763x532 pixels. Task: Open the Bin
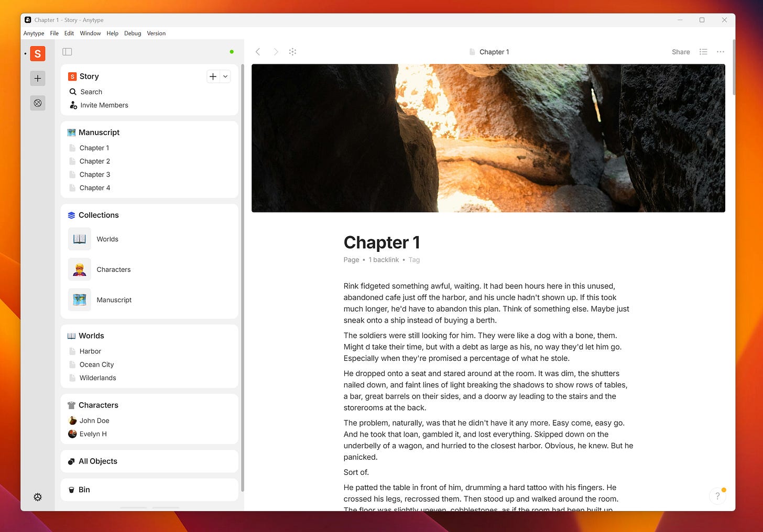point(149,490)
